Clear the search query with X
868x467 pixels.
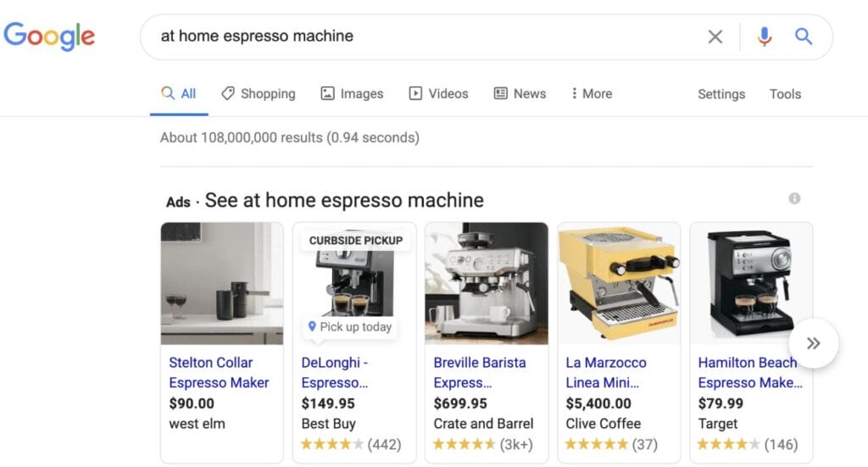715,37
